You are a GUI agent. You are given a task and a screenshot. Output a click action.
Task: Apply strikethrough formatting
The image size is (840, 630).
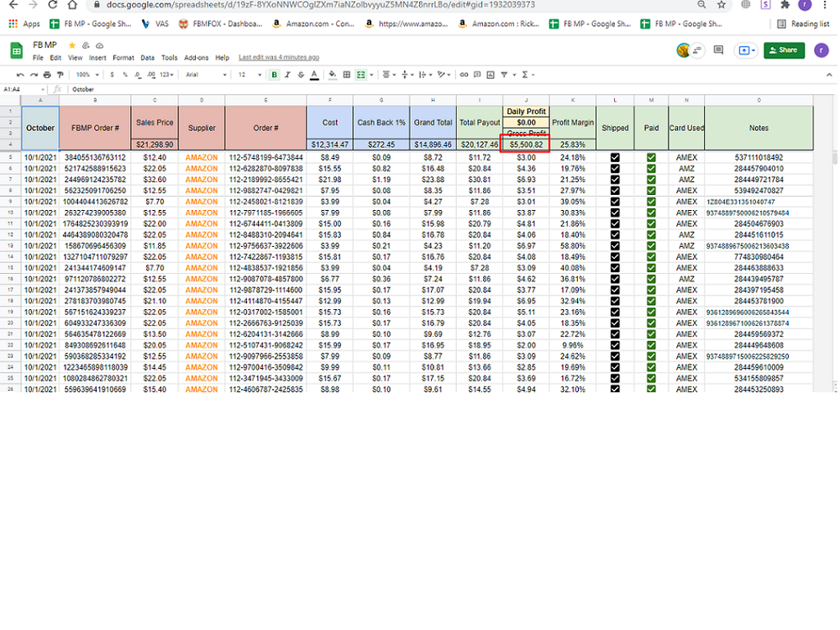click(x=301, y=75)
